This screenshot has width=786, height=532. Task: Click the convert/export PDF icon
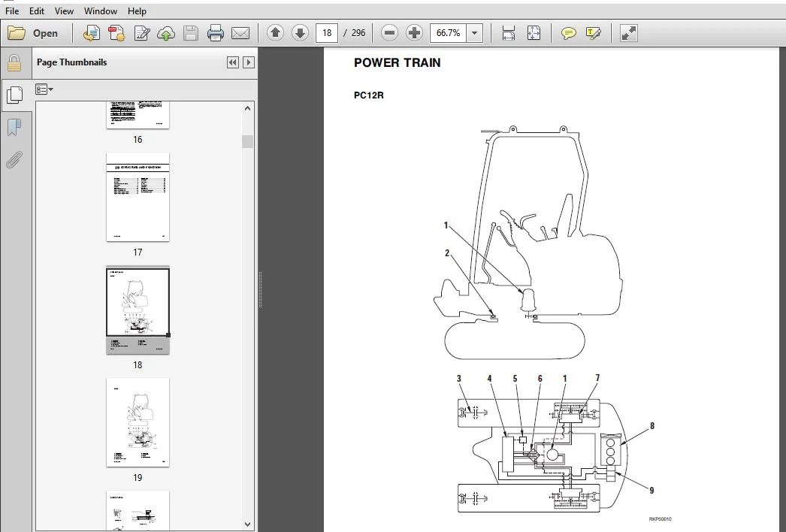91,33
